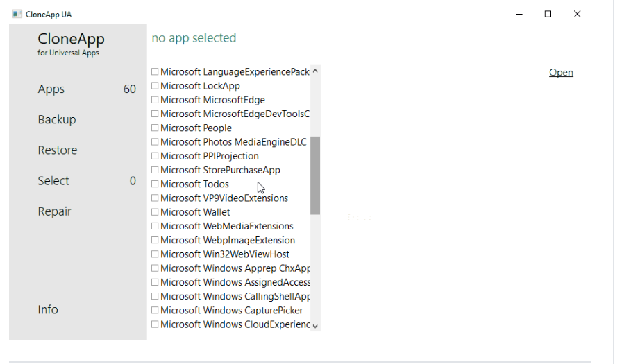Image resolution: width=622 pixels, height=364 pixels.
Task: Check Microsoft Photos MediaEngineDLC
Action: point(155,142)
